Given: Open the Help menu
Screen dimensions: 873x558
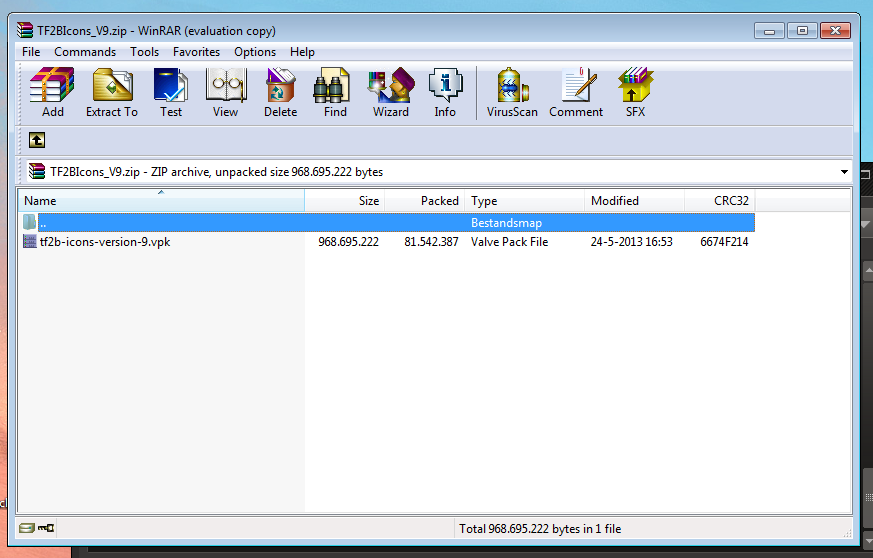Looking at the screenshot, I should coord(302,52).
